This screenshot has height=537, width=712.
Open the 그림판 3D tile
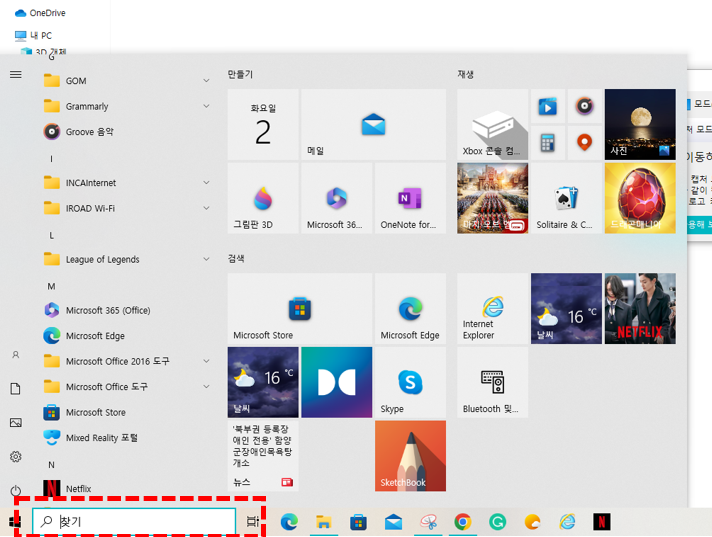point(263,198)
